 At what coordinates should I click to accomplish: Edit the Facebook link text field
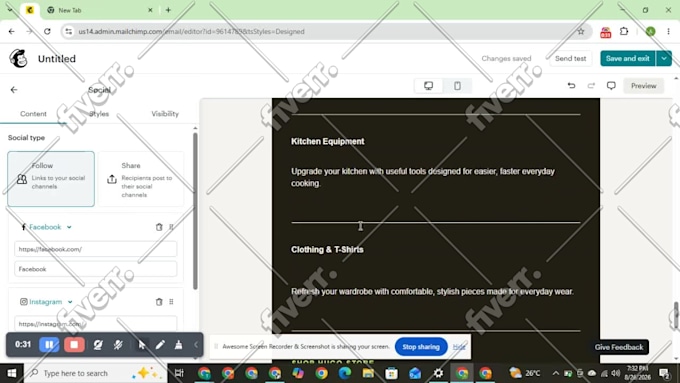pyautogui.click(x=95, y=269)
